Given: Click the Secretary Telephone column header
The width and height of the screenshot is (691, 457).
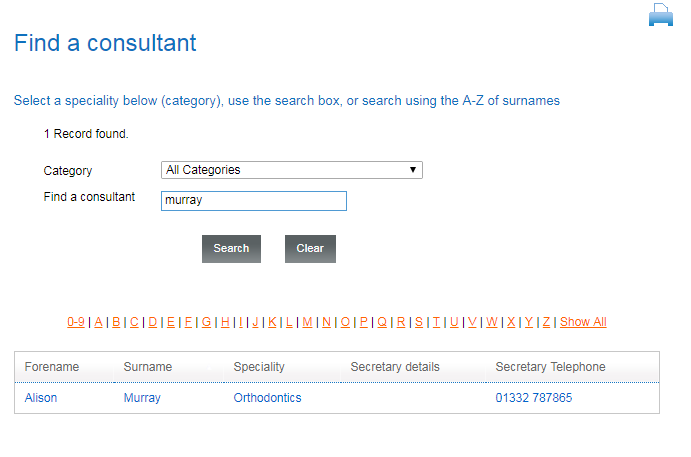Looking at the screenshot, I should click(550, 367).
